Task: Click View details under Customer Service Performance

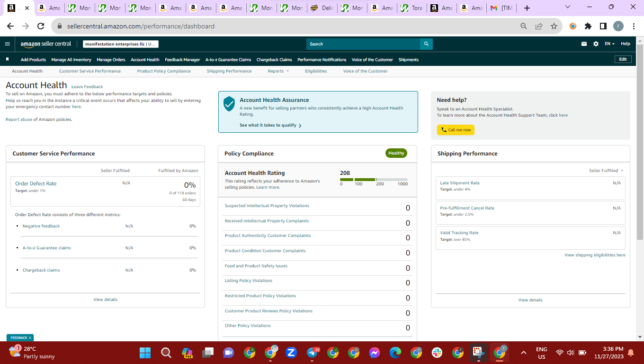Action: tap(105, 300)
